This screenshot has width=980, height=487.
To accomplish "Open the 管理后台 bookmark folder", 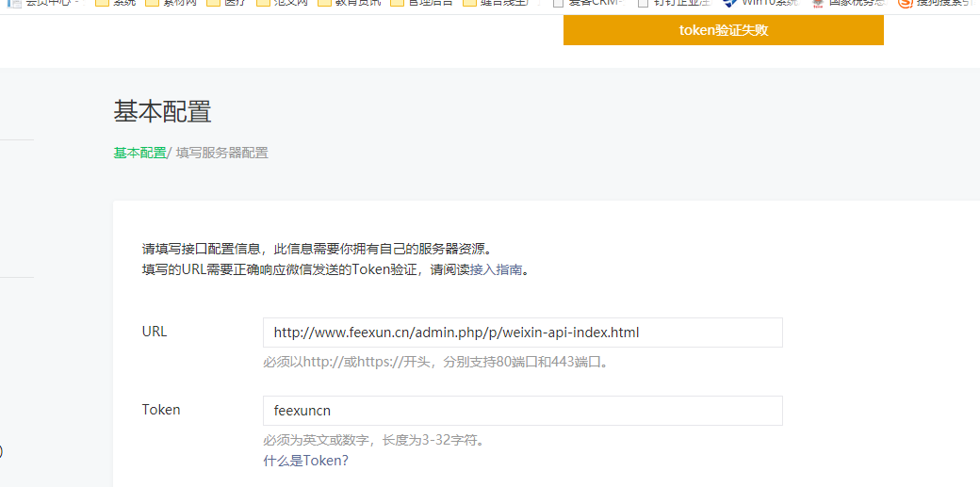I will click(x=420, y=3).
